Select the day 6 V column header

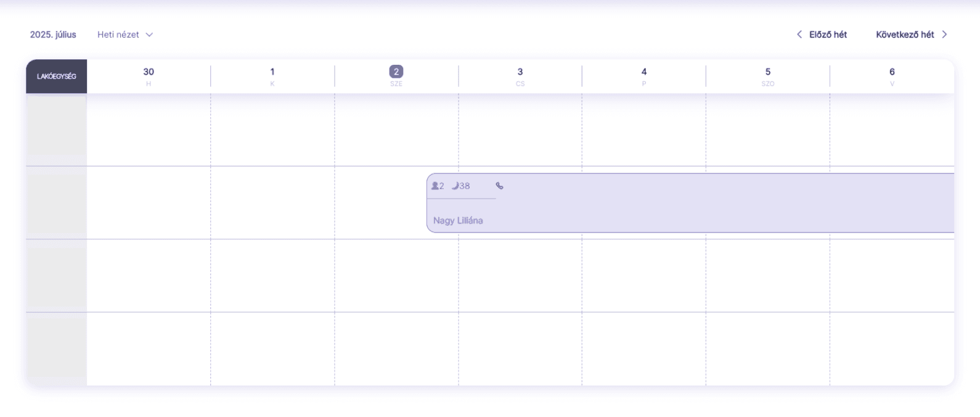[x=892, y=76]
